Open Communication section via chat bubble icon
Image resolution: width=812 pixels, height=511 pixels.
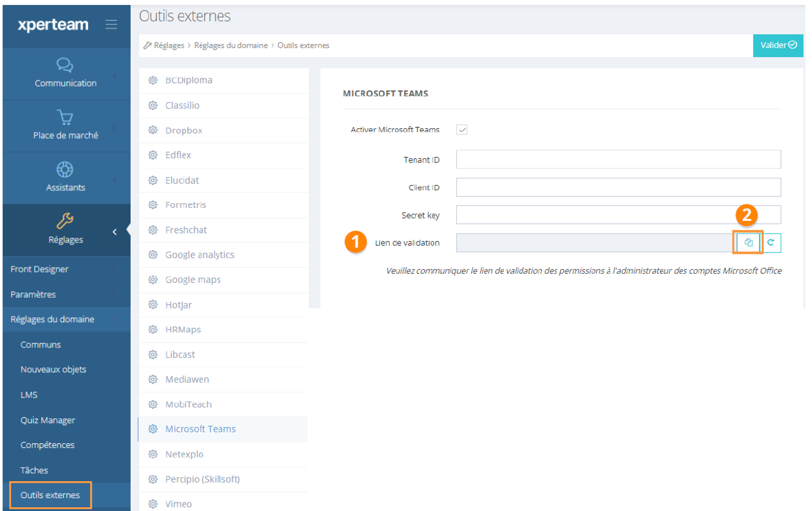pos(65,65)
